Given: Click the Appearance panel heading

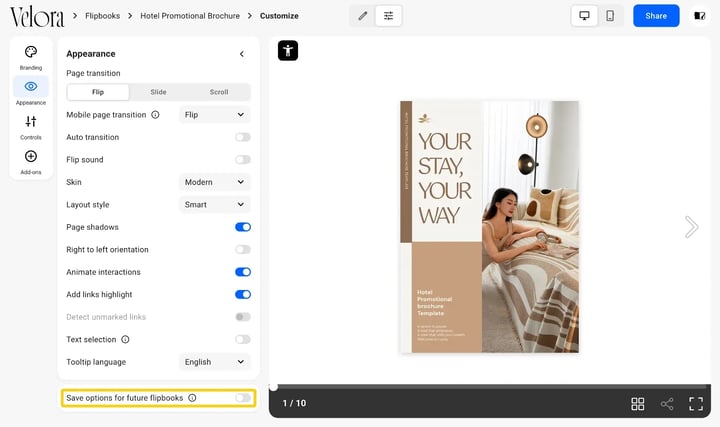Looking at the screenshot, I should (91, 54).
